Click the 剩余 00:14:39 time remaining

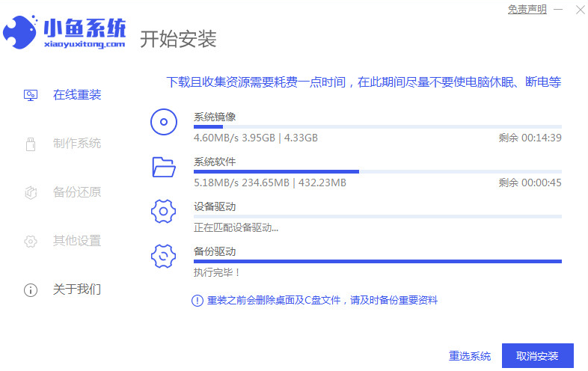530,138
